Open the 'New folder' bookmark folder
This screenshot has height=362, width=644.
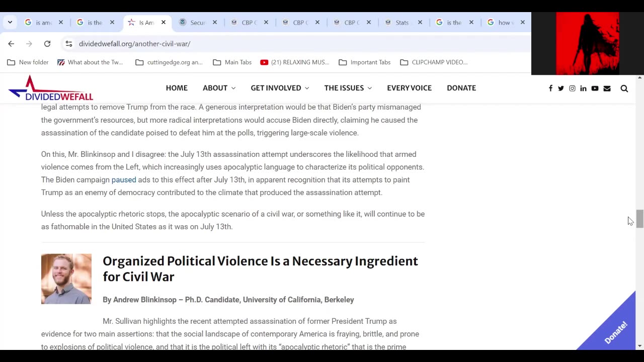28,62
